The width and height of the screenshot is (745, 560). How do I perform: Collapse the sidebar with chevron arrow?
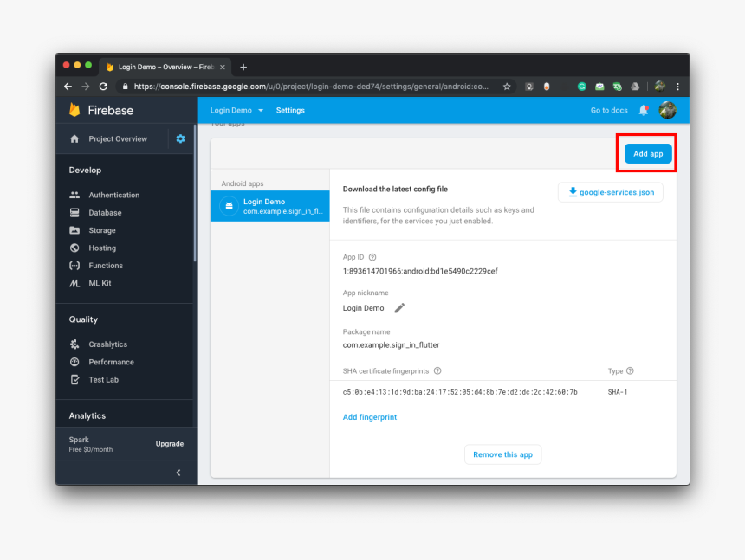tap(178, 473)
